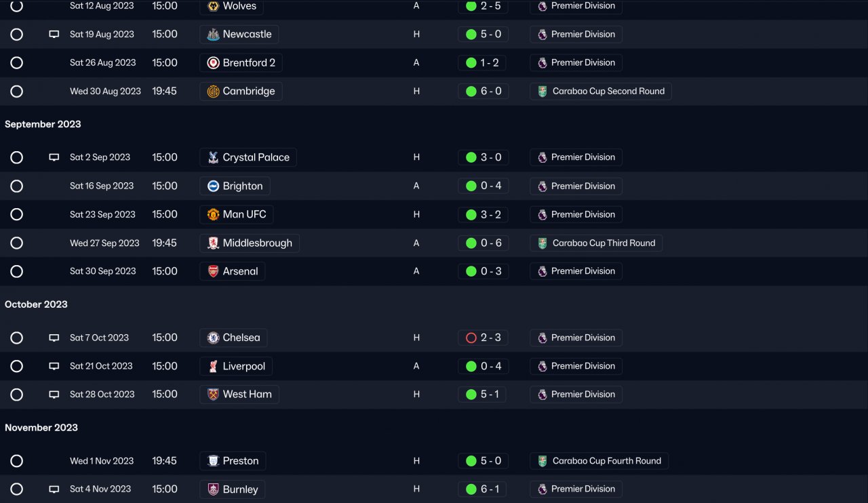Click the Liverpool club badge
This screenshot has width=868, height=503.
[213, 367]
